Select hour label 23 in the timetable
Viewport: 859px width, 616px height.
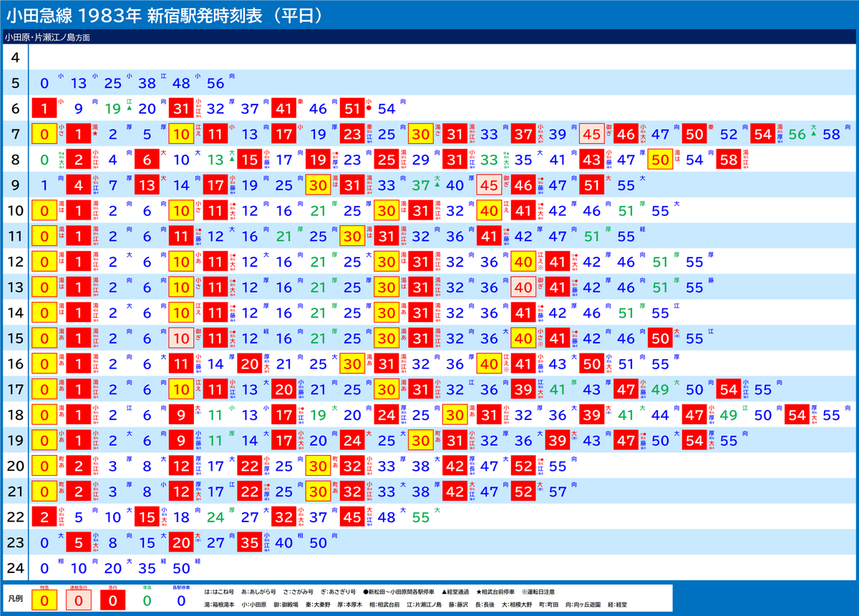pos(15,542)
